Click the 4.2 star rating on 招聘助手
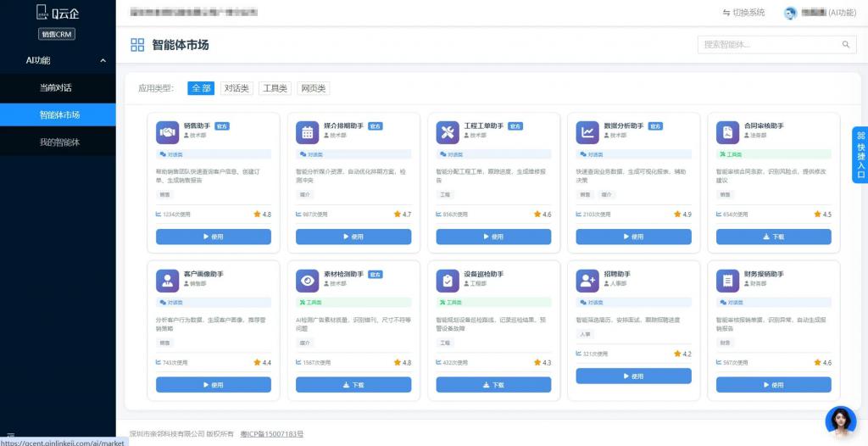Viewport: 868px width, 446px height. pyautogui.click(x=682, y=354)
